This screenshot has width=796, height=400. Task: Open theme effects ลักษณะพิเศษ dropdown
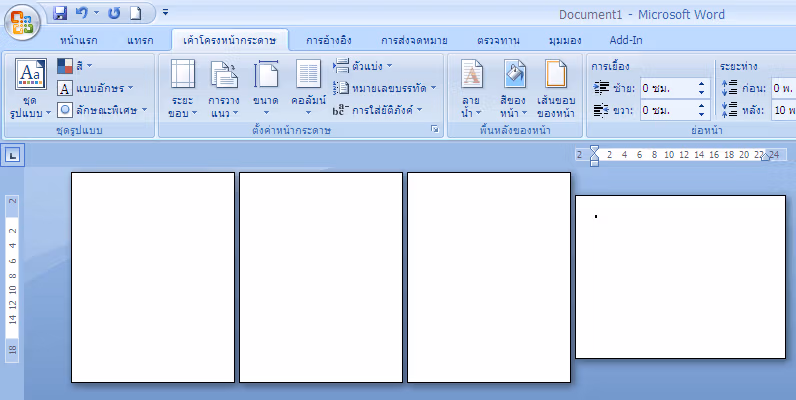coord(102,110)
